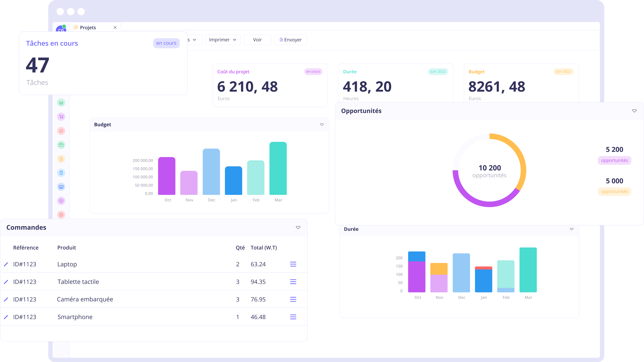Click the calculator sidebar icon
644x362 pixels.
coord(61,173)
